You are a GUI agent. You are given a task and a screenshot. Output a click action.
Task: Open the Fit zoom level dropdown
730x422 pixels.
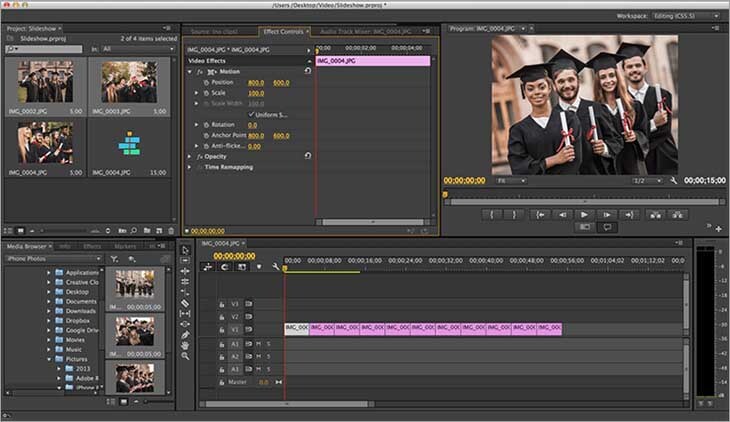(511, 181)
